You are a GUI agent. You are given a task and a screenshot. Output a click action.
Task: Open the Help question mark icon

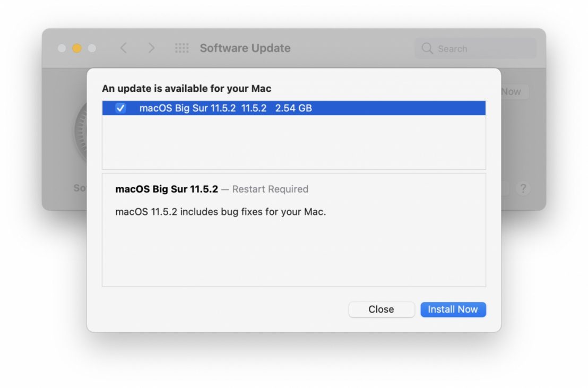(x=523, y=188)
